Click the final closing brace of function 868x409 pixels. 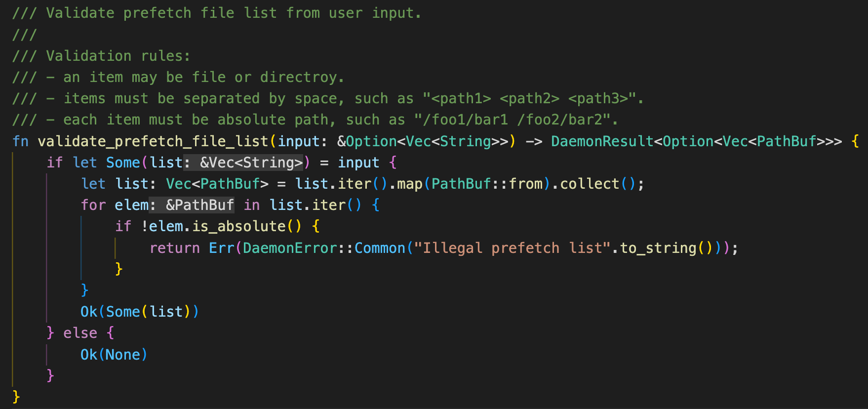[16, 397]
